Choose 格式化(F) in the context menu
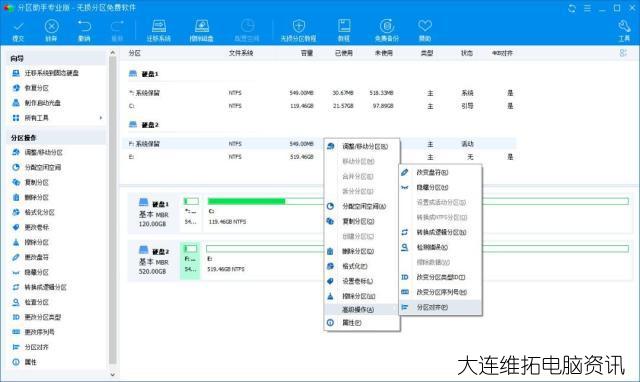The width and height of the screenshot is (640, 382). coord(362,267)
